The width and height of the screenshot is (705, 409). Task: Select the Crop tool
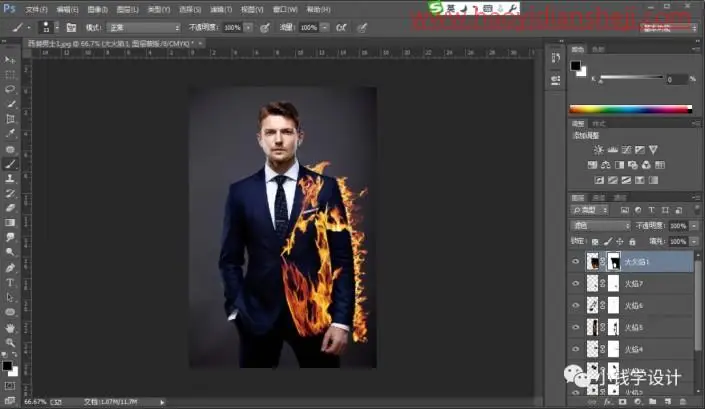[x=10, y=119]
